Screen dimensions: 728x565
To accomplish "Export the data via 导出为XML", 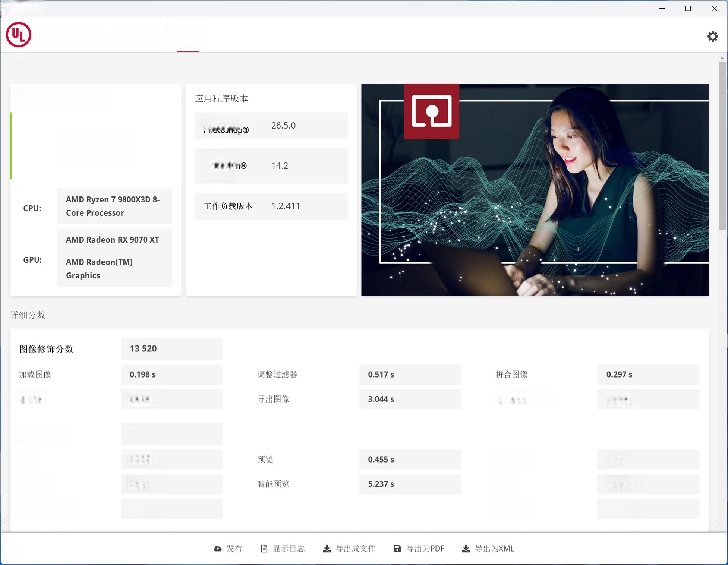I will [488, 549].
